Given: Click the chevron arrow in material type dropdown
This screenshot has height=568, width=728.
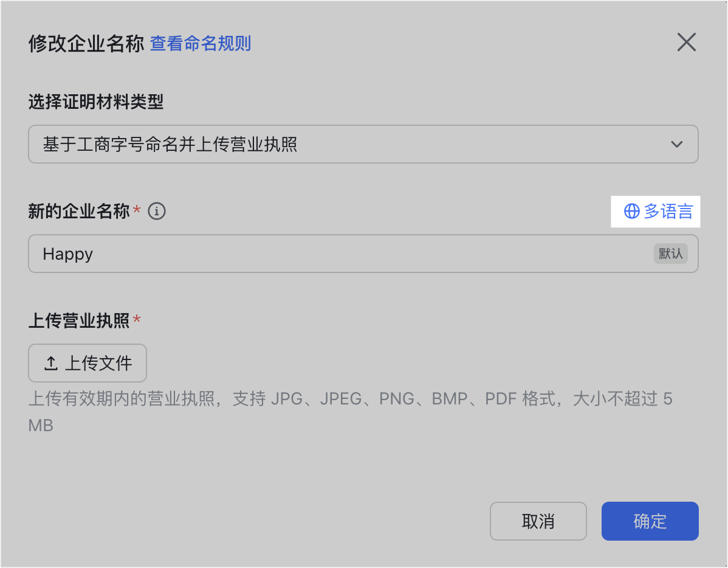Looking at the screenshot, I should pyautogui.click(x=676, y=144).
